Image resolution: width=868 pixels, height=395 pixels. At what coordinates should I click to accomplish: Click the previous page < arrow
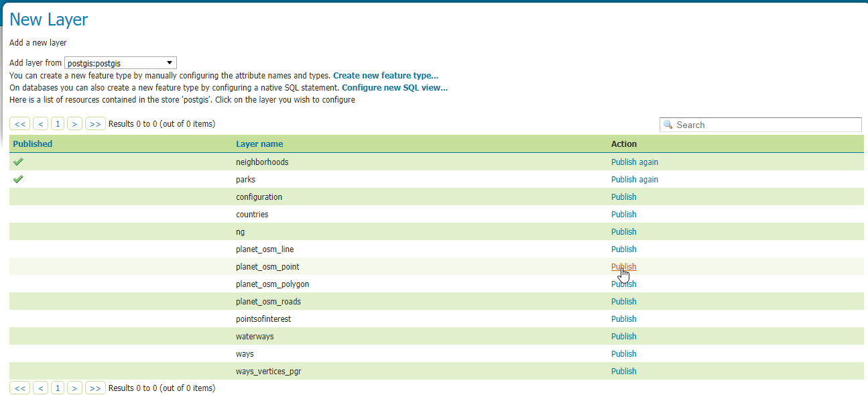[x=40, y=123]
